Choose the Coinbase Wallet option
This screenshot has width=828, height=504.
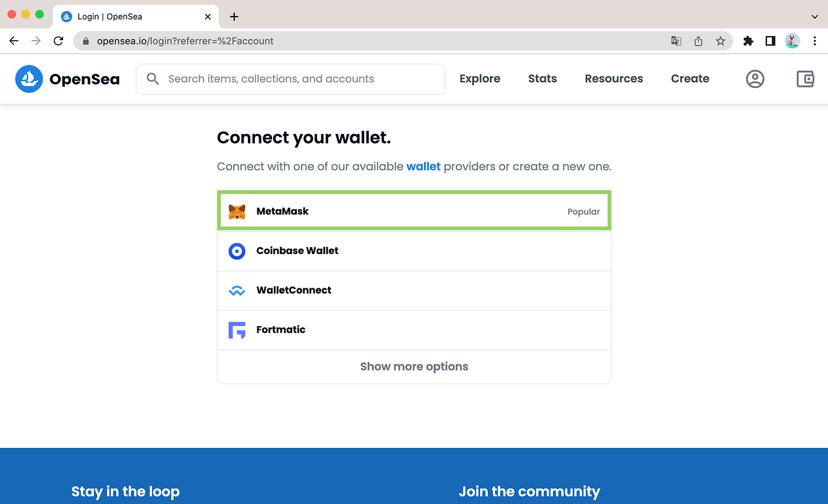point(414,251)
